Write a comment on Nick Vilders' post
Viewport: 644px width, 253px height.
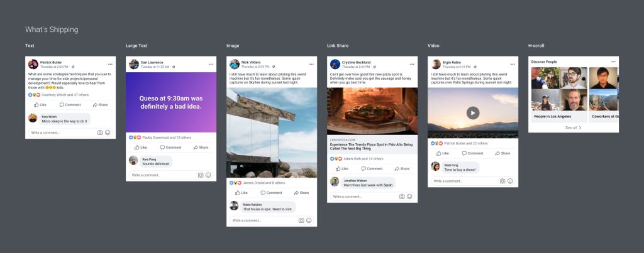click(272, 220)
